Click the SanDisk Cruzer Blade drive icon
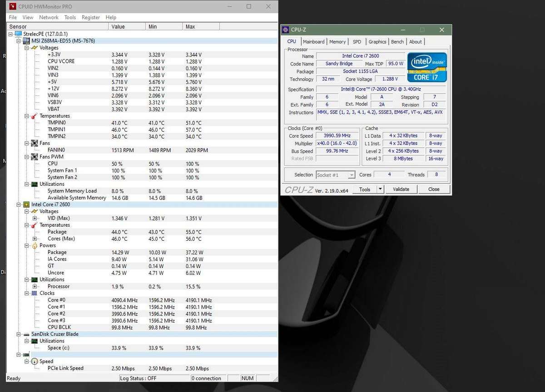Viewport: 545px width, 392px height. pyautogui.click(x=26, y=334)
